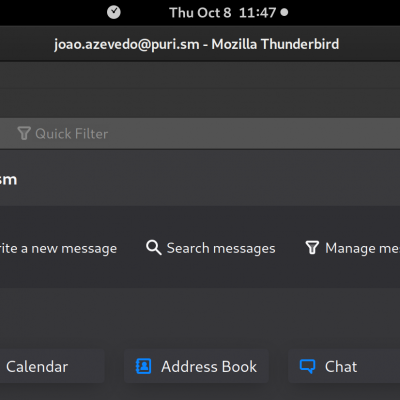Open Search messages text link
Screen dimensions: 400x400
[x=221, y=248]
